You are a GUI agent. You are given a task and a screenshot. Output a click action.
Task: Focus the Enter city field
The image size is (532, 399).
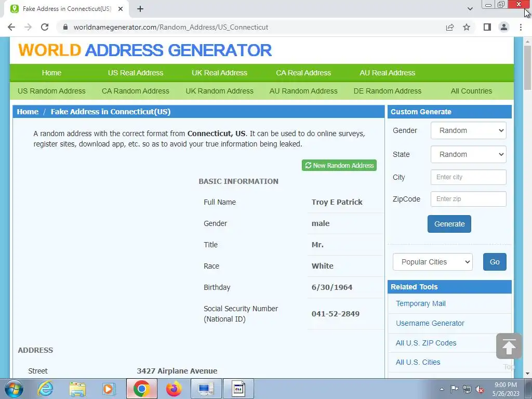468,177
